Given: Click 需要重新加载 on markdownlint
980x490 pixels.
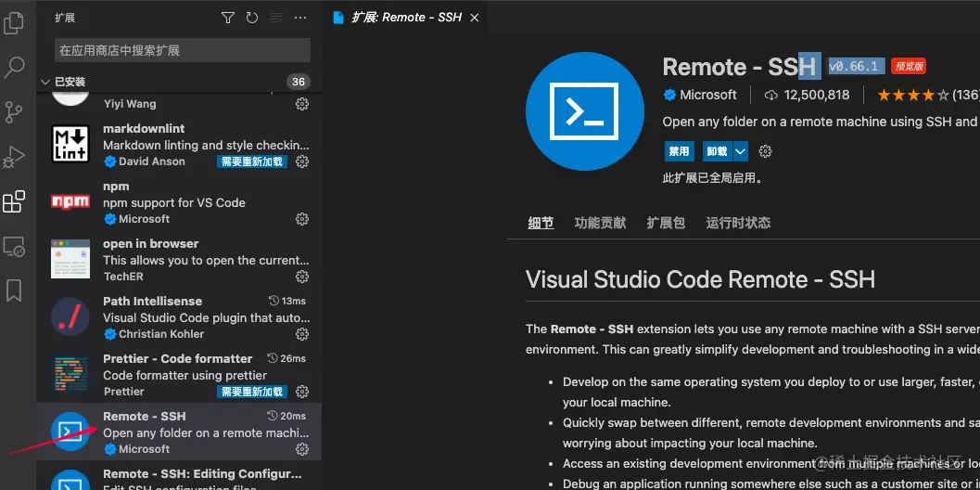Looking at the screenshot, I should tap(252, 161).
